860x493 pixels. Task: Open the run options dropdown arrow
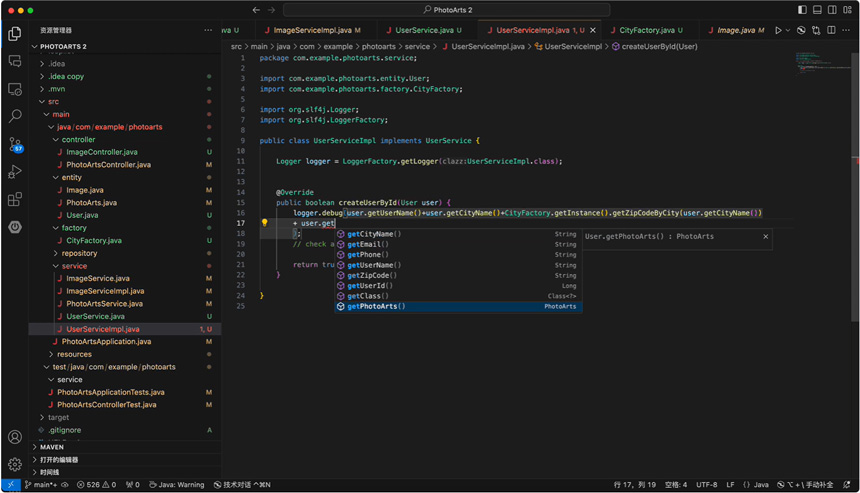click(788, 30)
